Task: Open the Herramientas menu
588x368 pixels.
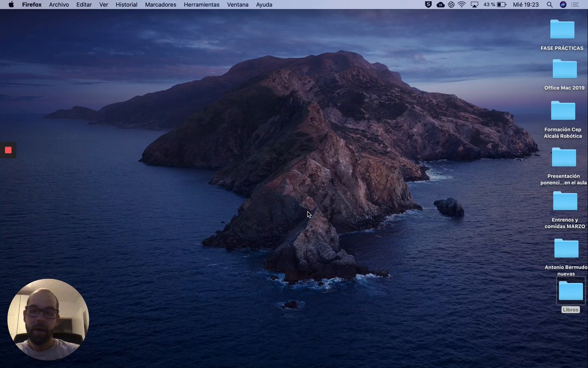Action: point(202,5)
